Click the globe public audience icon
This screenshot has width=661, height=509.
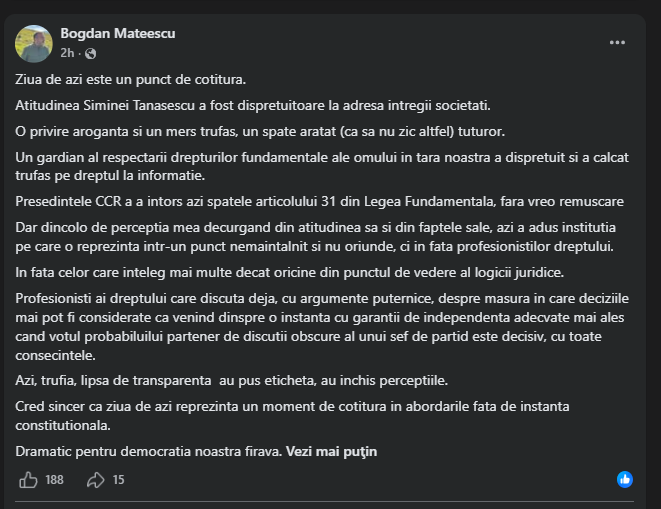(x=90, y=54)
